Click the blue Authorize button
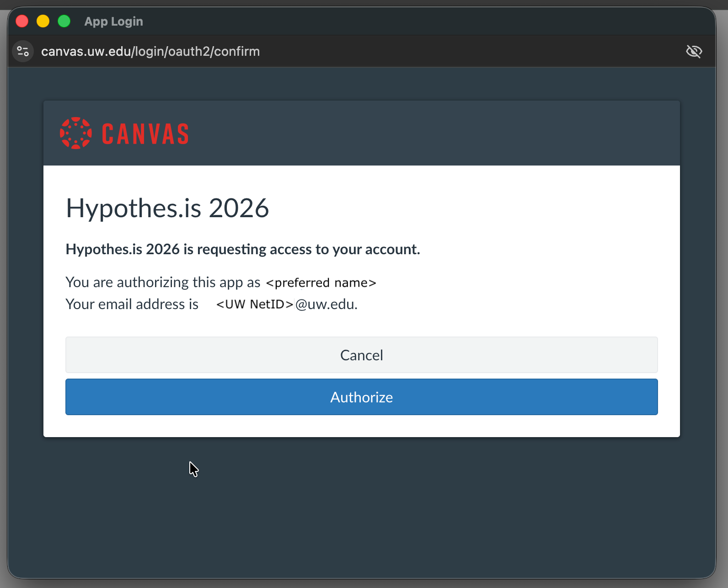728x588 pixels. [361, 397]
